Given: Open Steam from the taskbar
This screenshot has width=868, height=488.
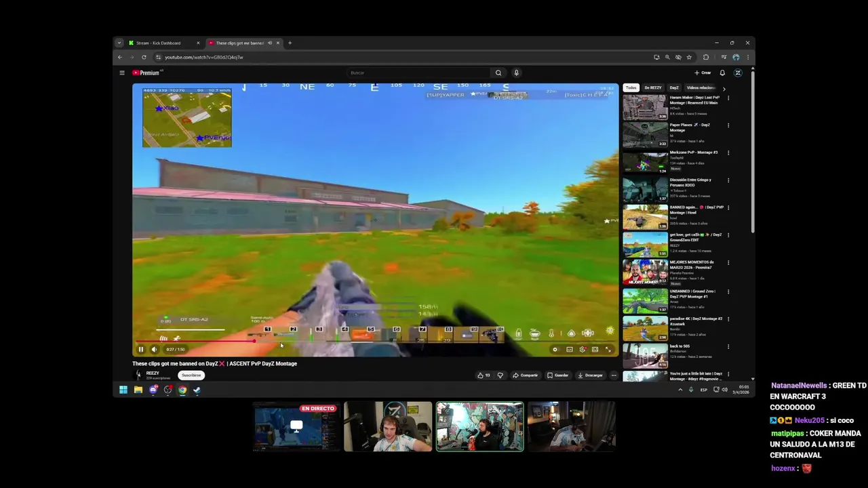Looking at the screenshot, I should click(197, 390).
